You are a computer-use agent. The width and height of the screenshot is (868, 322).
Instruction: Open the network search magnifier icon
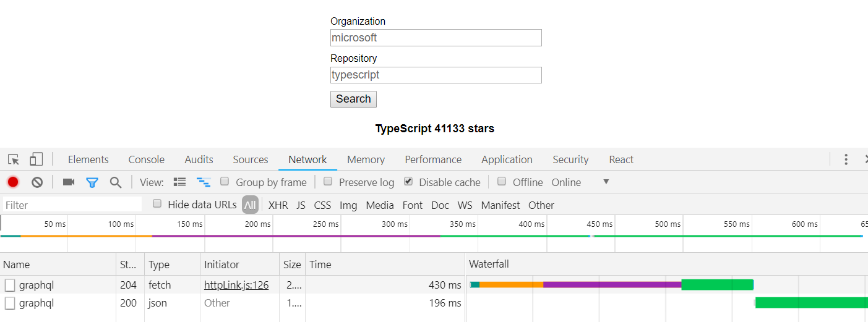click(x=116, y=182)
